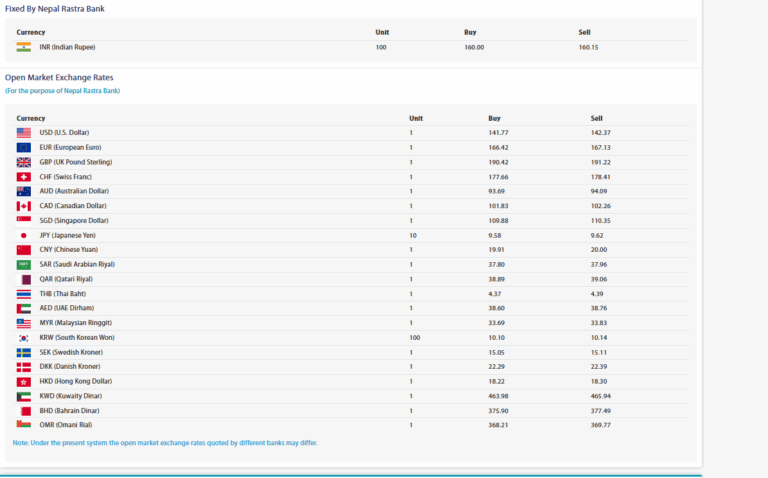Click the UK flag next to GBP
The image size is (768, 478).
click(x=24, y=162)
